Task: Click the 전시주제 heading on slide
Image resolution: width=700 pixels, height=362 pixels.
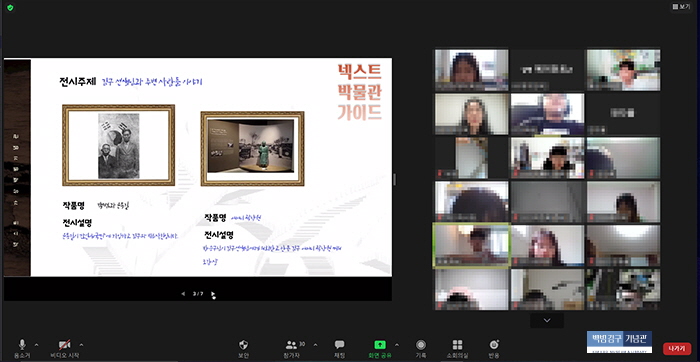Action: tap(77, 82)
